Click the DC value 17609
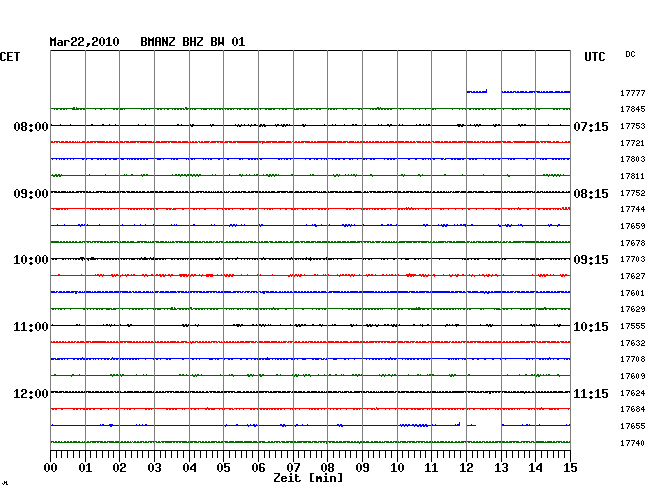Screen dimensions: 650x494 [x=633, y=376]
